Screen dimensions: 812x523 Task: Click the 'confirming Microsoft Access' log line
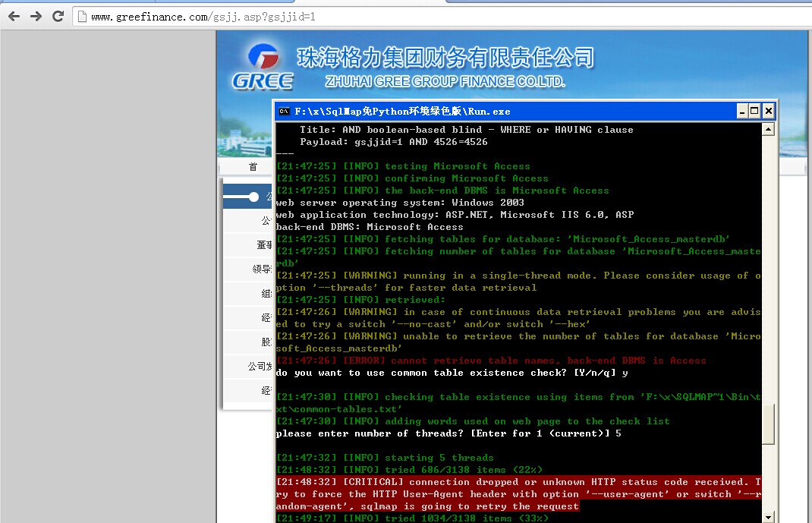pos(412,178)
